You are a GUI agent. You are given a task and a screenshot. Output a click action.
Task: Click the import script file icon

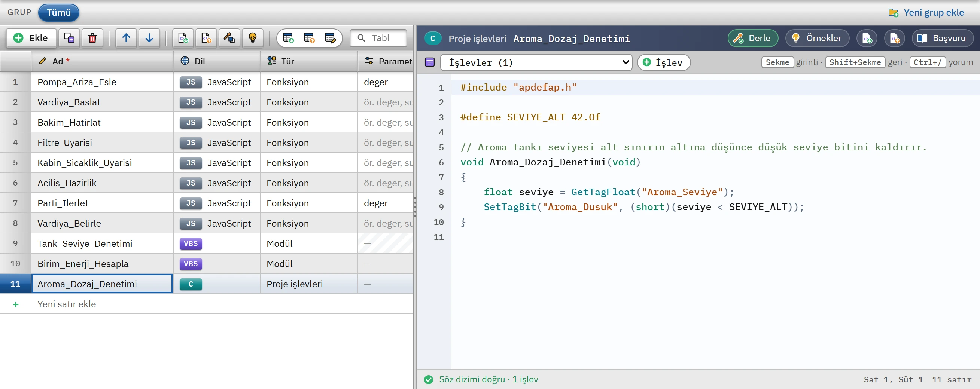183,38
